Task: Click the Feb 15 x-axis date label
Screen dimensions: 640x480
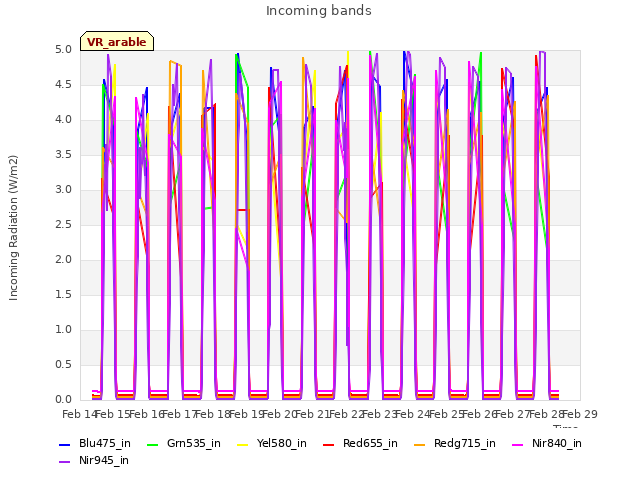Action: pyautogui.click(x=113, y=415)
